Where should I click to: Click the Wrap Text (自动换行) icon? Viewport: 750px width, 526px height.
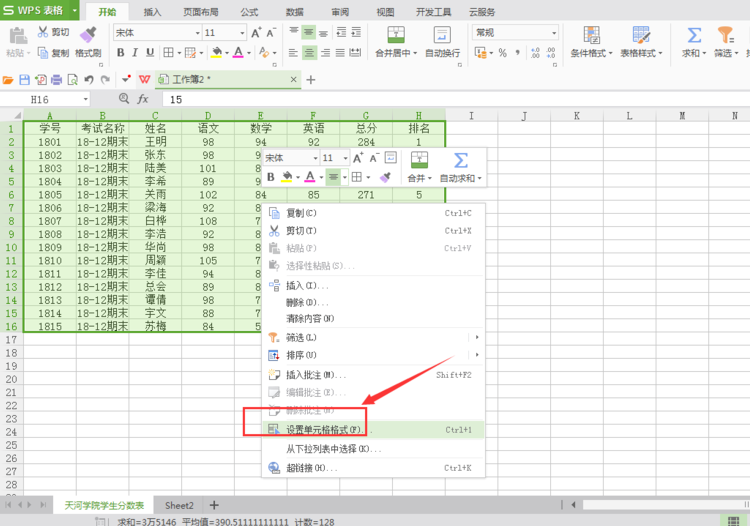point(442,35)
